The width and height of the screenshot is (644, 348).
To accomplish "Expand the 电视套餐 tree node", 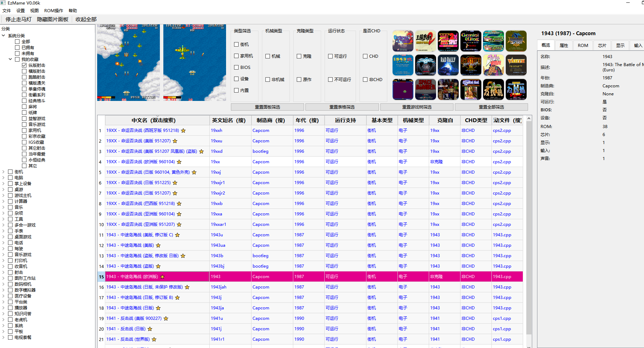I will pos(3,337).
